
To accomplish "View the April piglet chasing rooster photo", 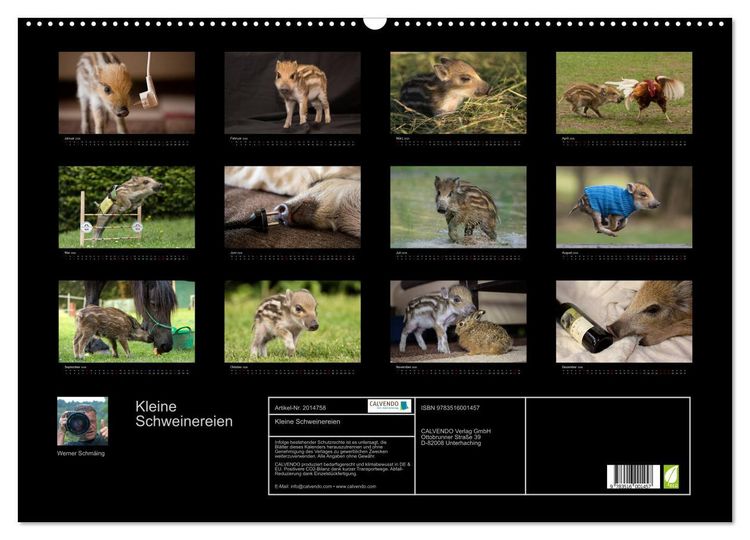I will [x=624, y=93].
